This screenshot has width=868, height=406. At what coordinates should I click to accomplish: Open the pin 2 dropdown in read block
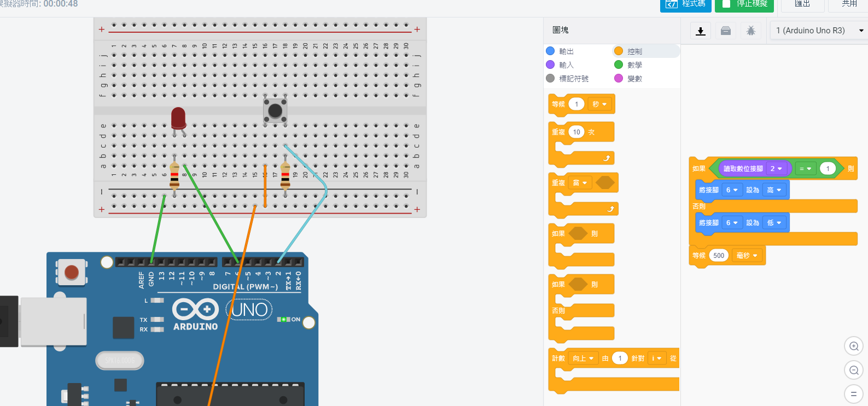coord(776,169)
